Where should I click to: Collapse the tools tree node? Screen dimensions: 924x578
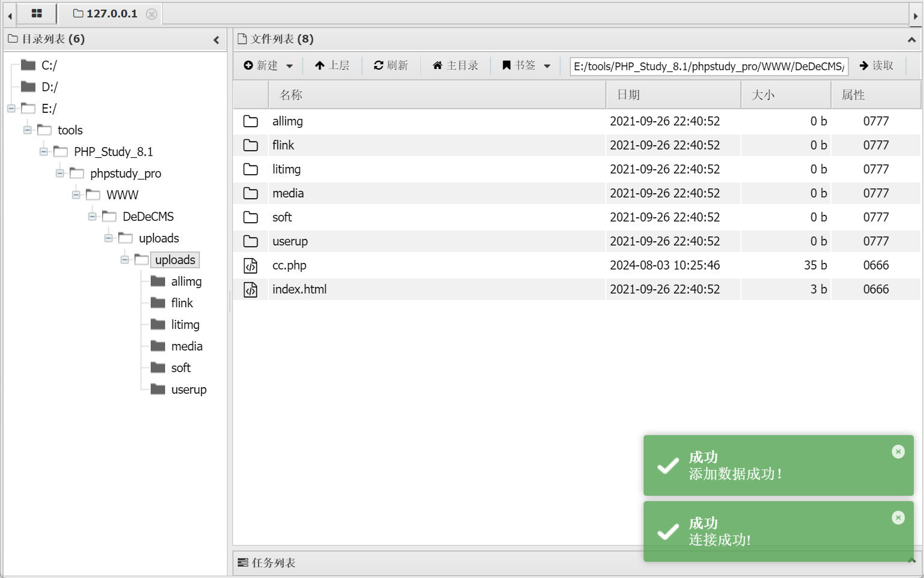click(28, 130)
